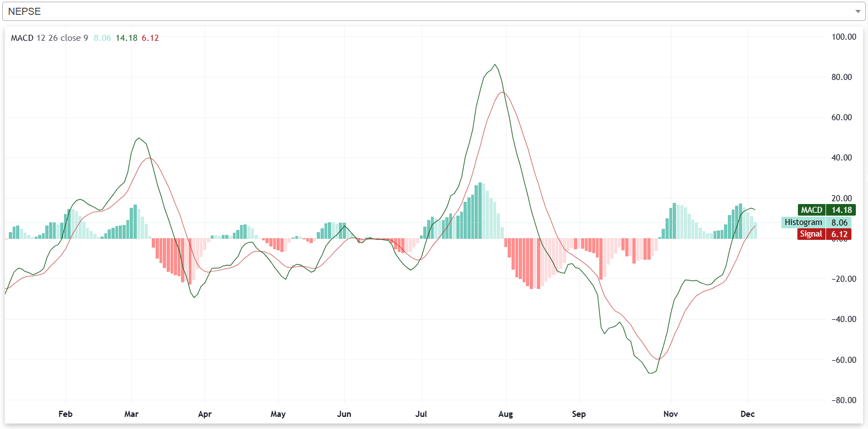868x429 pixels.
Task: Select red signal value 6.12 in the legend
Action: (150, 38)
